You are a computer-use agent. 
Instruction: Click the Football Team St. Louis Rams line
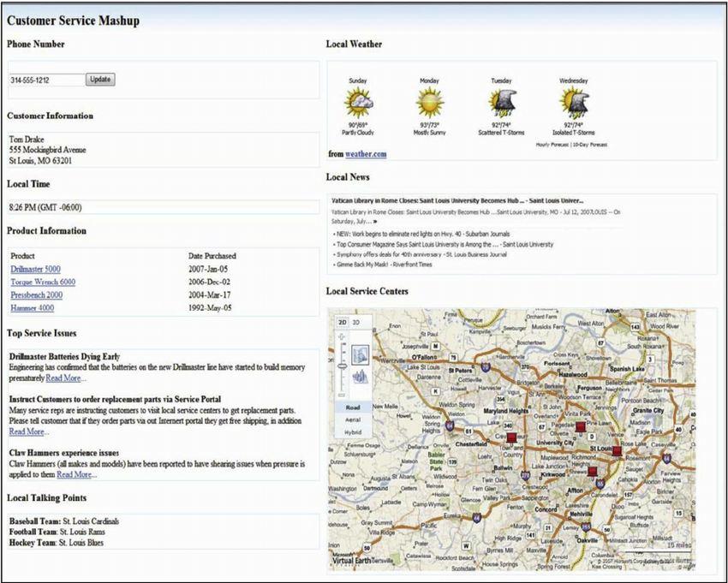click(57, 532)
